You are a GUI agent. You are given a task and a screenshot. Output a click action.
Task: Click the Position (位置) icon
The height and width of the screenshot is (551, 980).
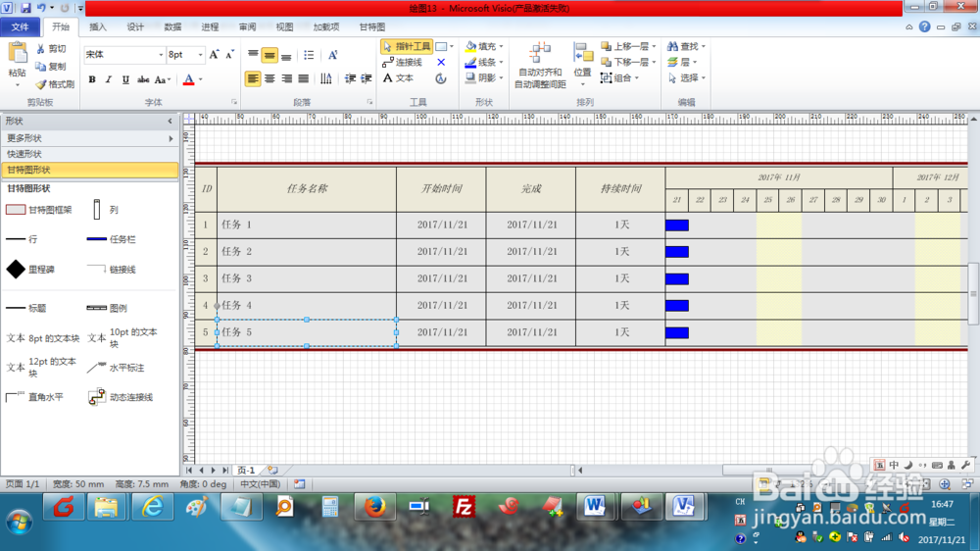point(583,53)
